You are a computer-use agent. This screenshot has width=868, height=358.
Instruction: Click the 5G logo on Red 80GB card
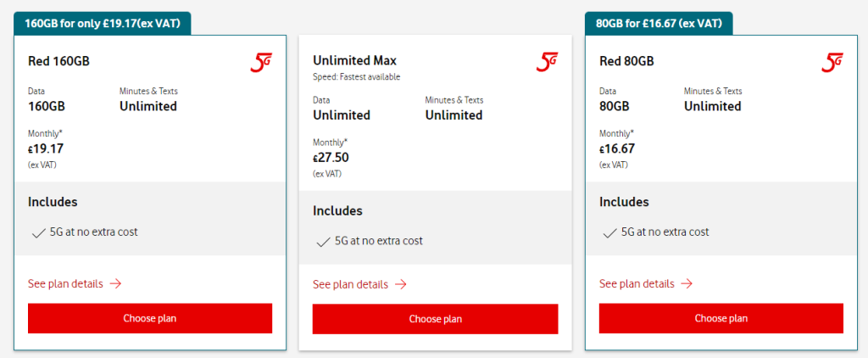[x=832, y=62]
